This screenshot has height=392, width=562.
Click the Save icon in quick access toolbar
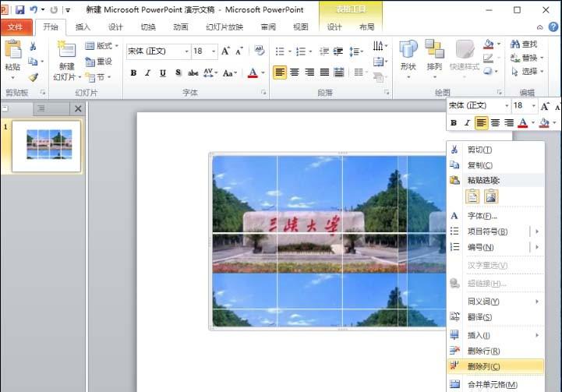click(x=20, y=10)
